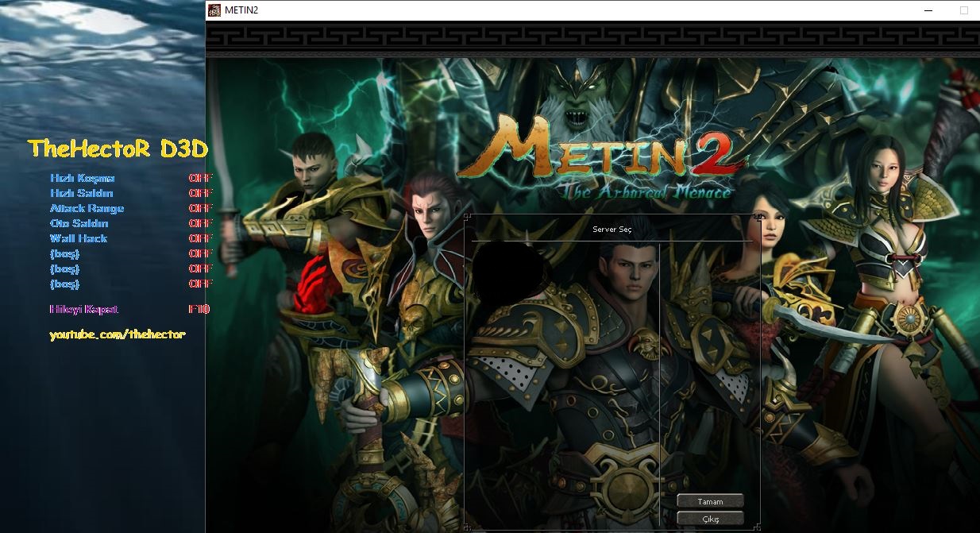Select the Hızlı Koşma menu entry
The width and height of the screenshot is (980, 533).
[x=83, y=178]
